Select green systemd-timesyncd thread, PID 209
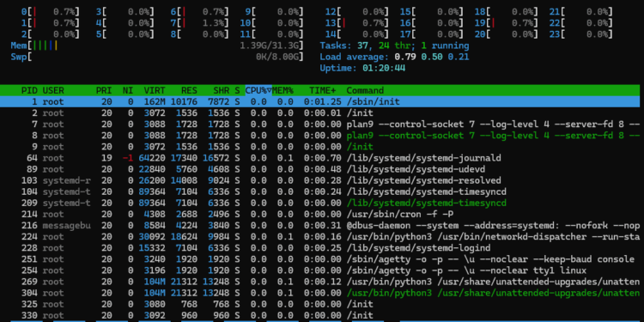The image size is (644, 322). click(320, 203)
